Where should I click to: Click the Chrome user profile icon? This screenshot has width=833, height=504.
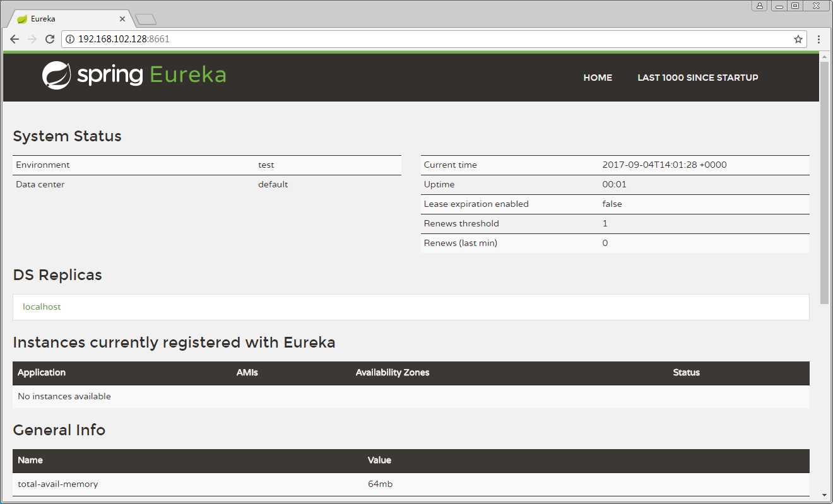tap(759, 6)
